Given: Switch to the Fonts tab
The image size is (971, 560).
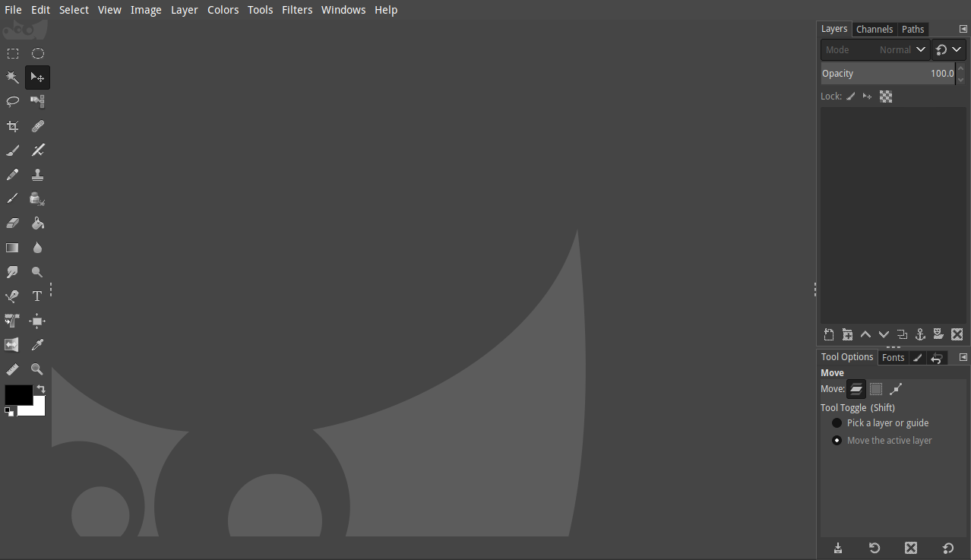Looking at the screenshot, I should (893, 357).
